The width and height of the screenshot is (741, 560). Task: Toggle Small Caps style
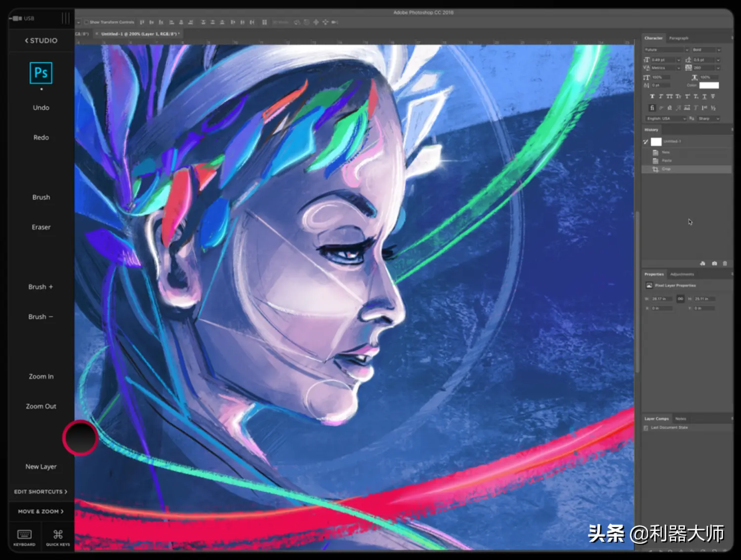[678, 97]
